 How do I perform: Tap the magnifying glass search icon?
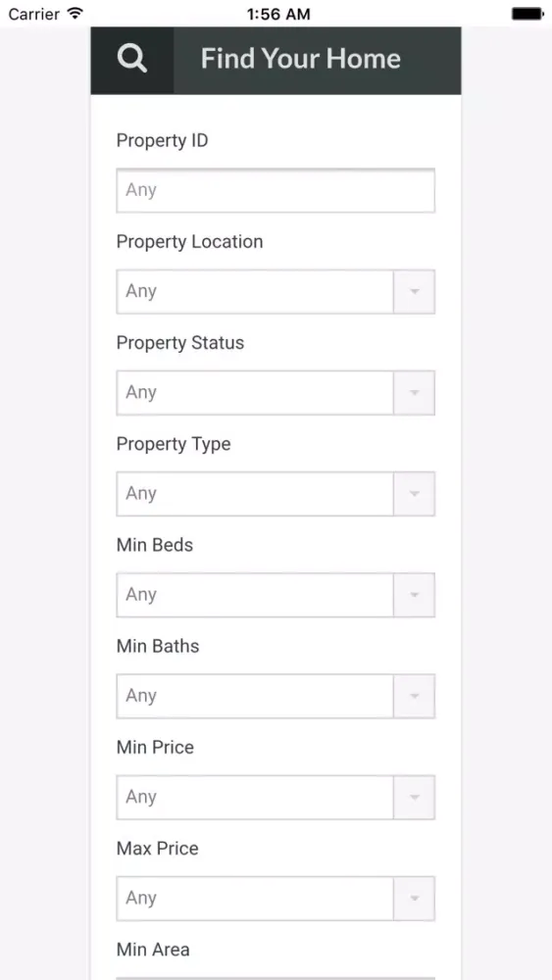pyautogui.click(x=132, y=60)
